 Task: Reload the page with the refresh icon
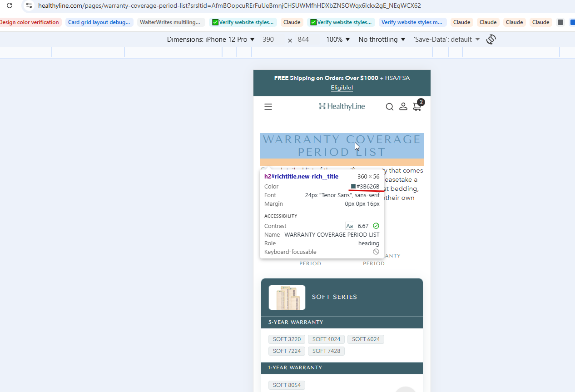click(x=10, y=6)
